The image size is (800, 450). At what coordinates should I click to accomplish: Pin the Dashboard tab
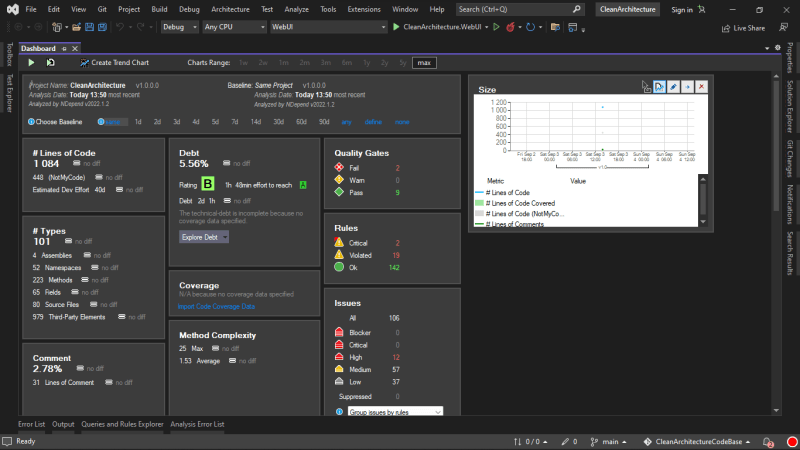point(64,48)
